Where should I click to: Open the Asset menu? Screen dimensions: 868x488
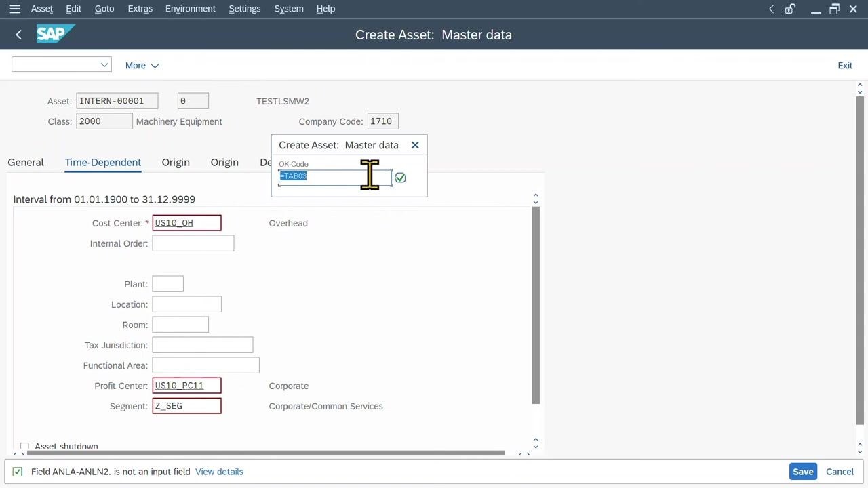tap(42, 9)
